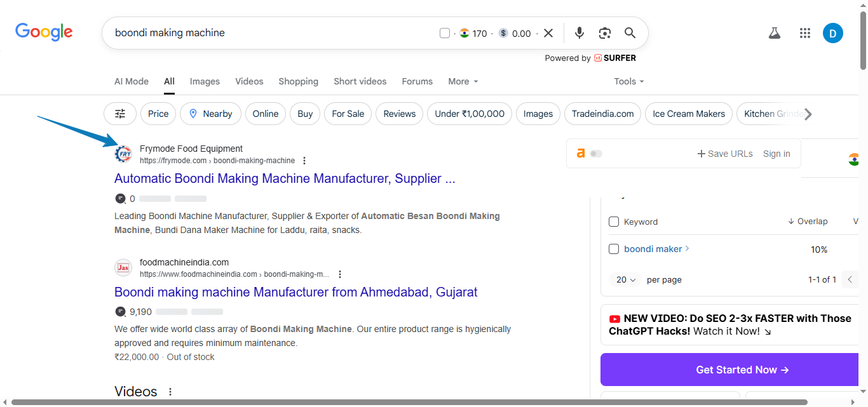Apply the Online filter chip

[x=266, y=114]
